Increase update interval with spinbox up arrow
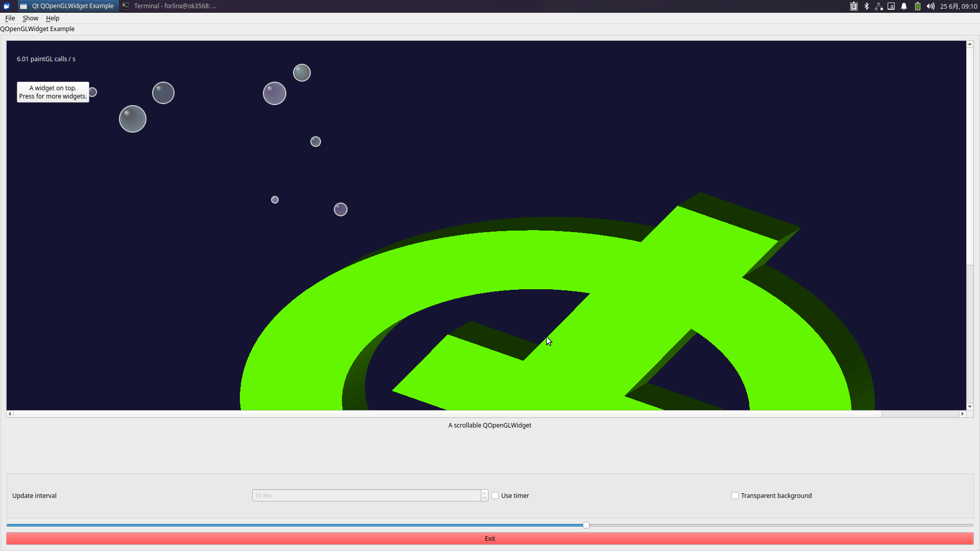The image size is (980, 551). [484, 493]
